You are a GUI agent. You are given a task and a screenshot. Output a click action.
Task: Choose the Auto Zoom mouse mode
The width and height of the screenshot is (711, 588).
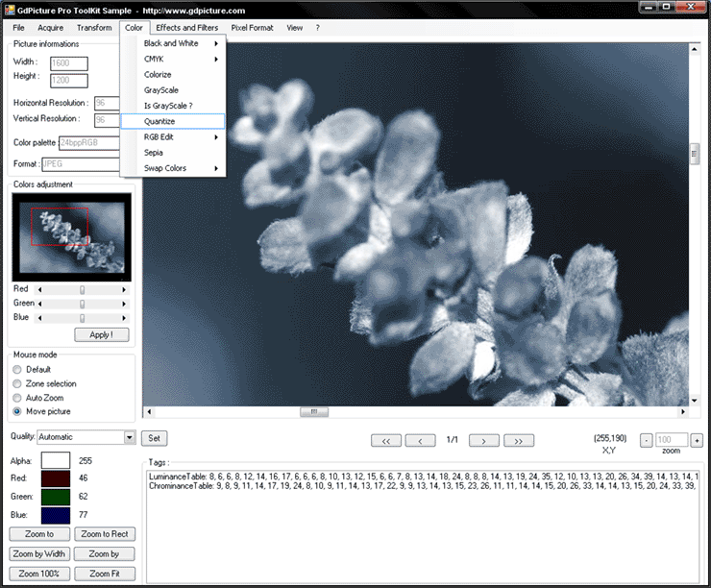point(17,398)
